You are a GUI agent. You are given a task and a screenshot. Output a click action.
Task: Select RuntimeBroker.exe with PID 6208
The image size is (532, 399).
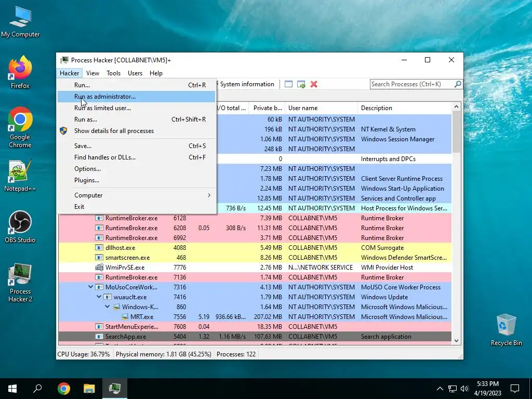pyautogui.click(x=255, y=228)
